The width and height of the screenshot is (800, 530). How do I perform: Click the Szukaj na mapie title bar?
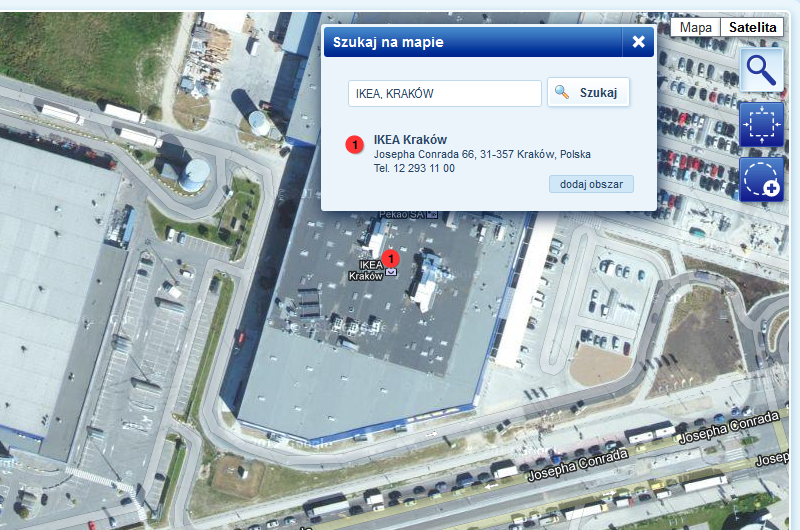(x=473, y=42)
